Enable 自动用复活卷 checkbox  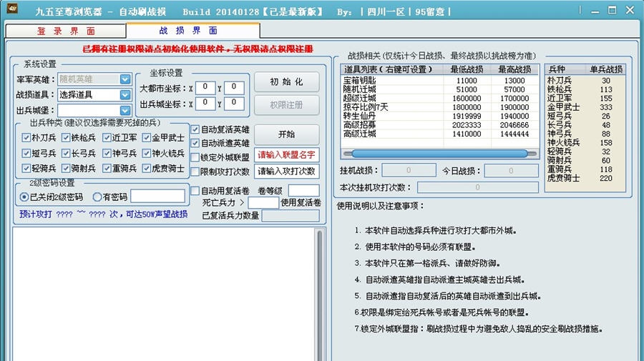[x=195, y=191]
